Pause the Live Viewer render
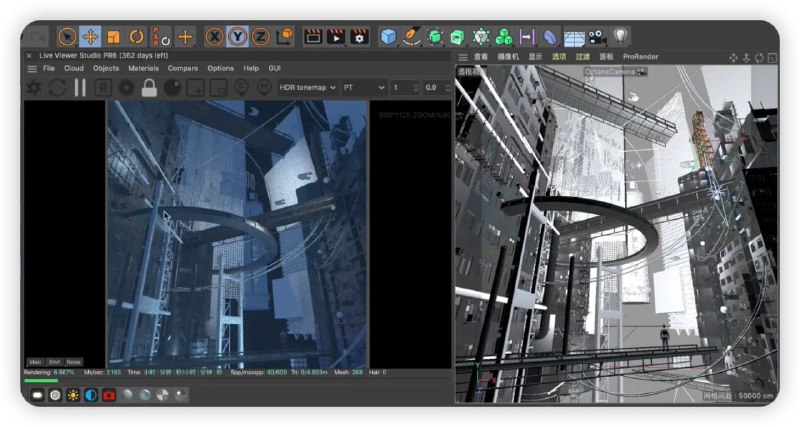The width and height of the screenshot is (800, 427). click(79, 88)
